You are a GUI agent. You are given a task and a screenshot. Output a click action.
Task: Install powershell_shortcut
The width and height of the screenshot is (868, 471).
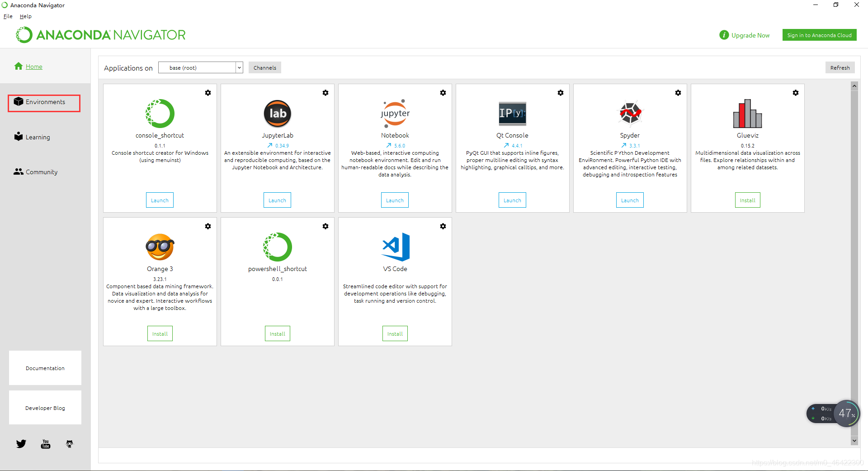278,333
